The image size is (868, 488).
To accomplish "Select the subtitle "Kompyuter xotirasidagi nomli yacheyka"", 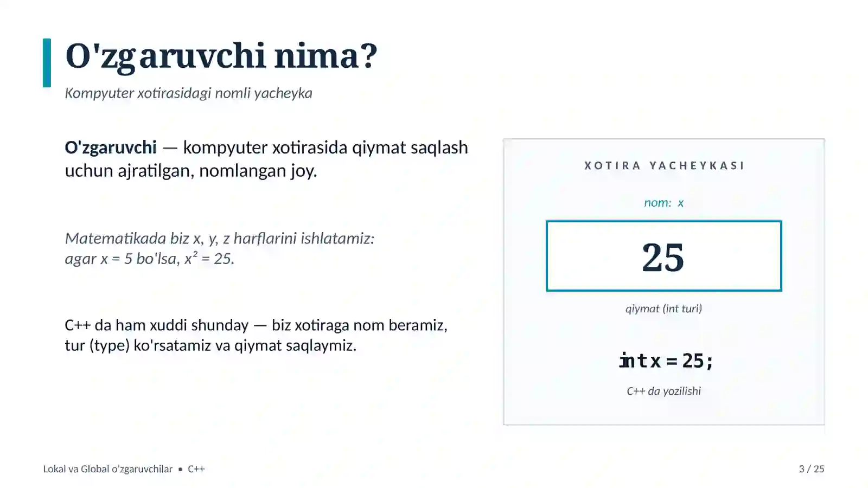I will (x=188, y=93).
